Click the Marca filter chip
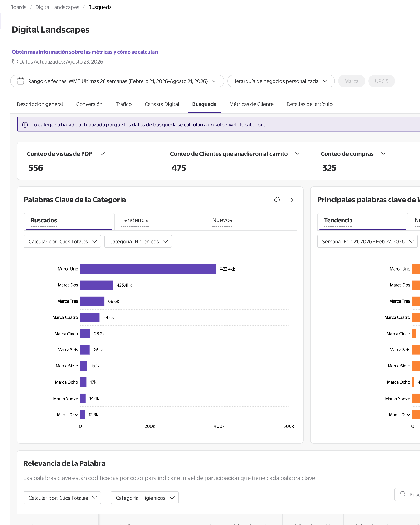 [x=352, y=81]
